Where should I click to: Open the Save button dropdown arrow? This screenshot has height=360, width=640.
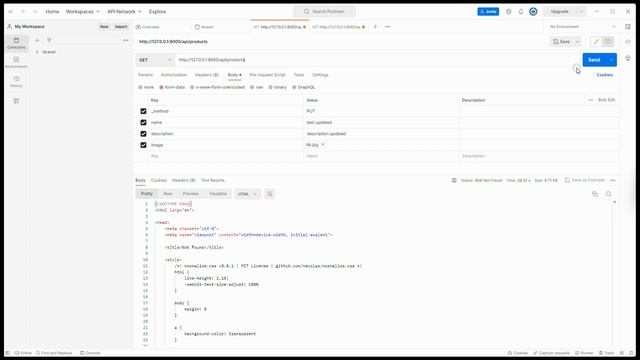click(577, 42)
